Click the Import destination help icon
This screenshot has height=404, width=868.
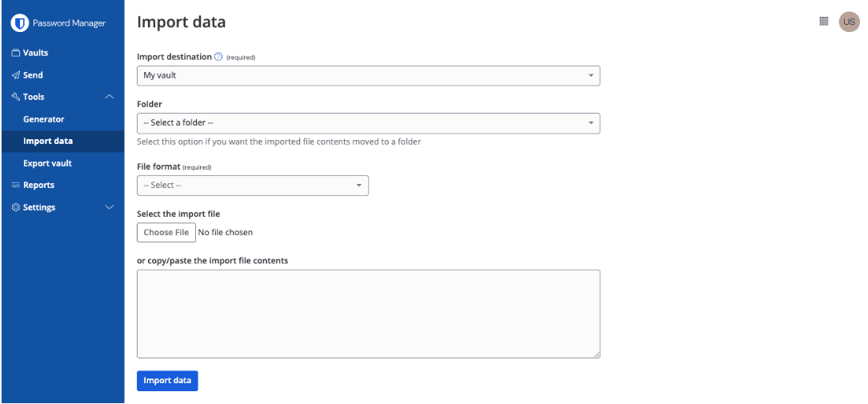218,57
